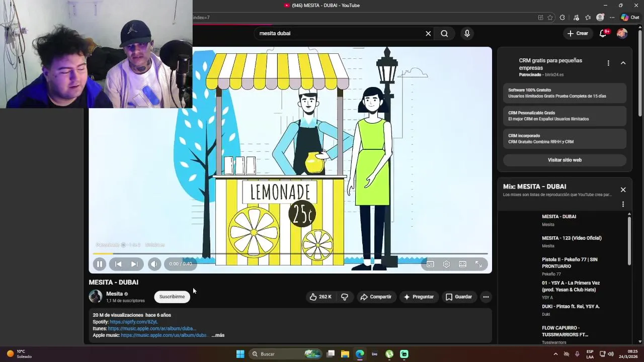Dislike the video with thumbs down
This screenshot has width=644, height=362.
click(x=345, y=297)
